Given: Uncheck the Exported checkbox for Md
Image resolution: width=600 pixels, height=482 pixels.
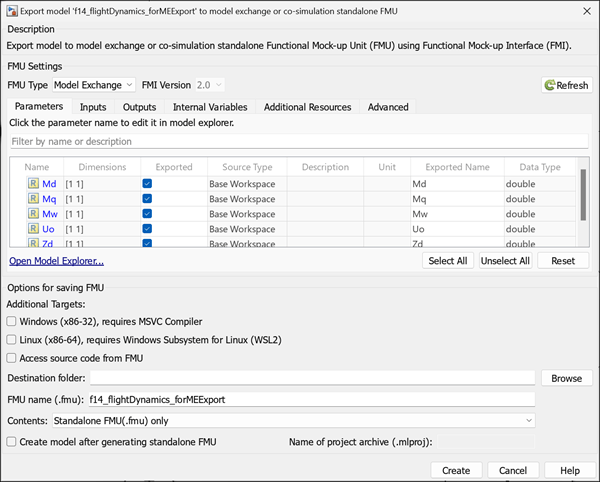Looking at the screenshot, I should pyautogui.click(x=147, y=184).
